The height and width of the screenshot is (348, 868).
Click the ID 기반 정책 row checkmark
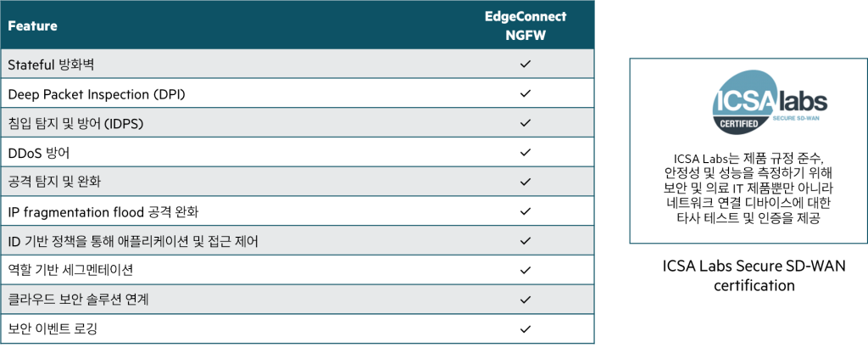(526, 241)
